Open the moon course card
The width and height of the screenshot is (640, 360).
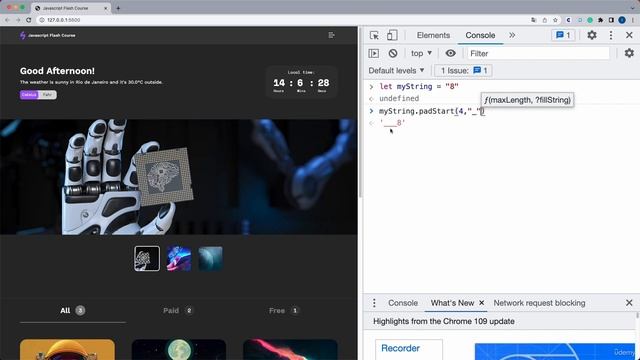point(179,350)
